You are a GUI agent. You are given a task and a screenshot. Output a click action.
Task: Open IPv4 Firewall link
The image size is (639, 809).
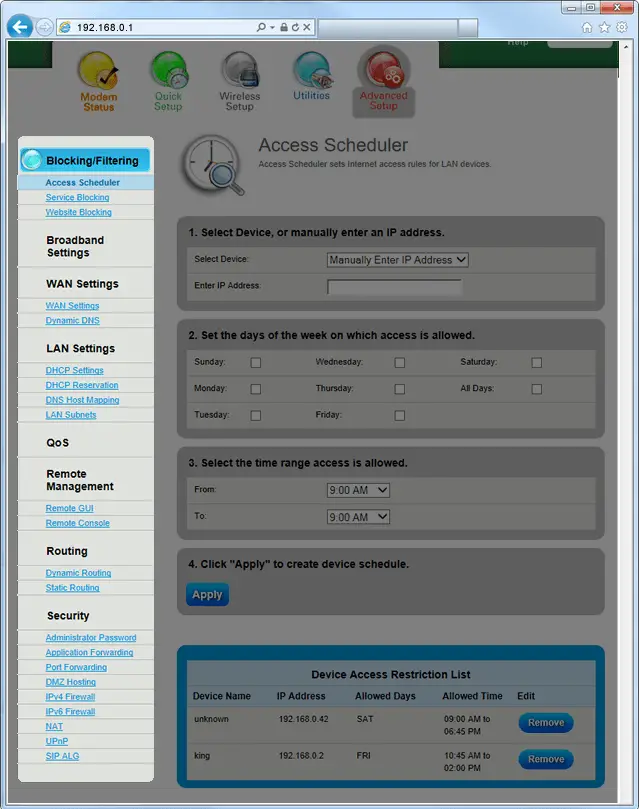[70, 698]
